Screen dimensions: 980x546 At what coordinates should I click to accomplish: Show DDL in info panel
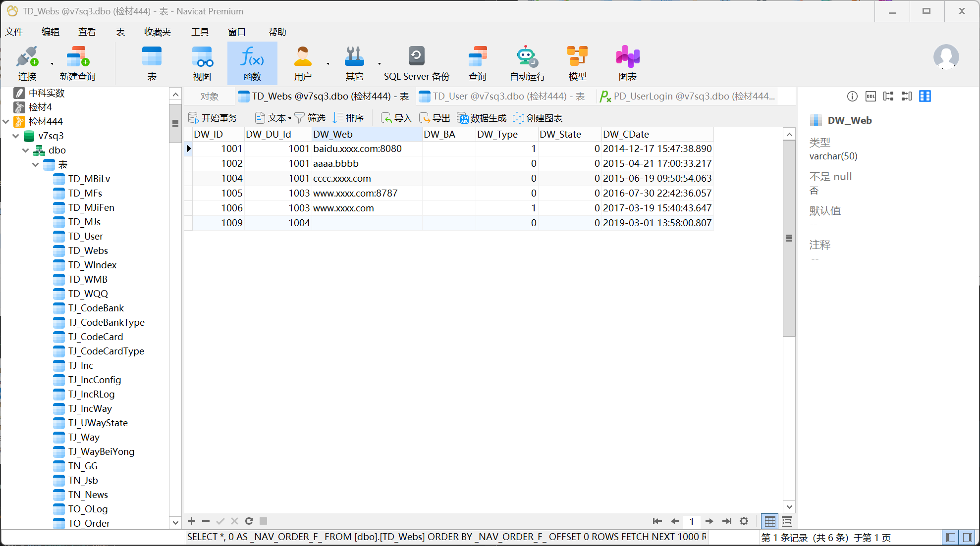(x=871, y=96)
